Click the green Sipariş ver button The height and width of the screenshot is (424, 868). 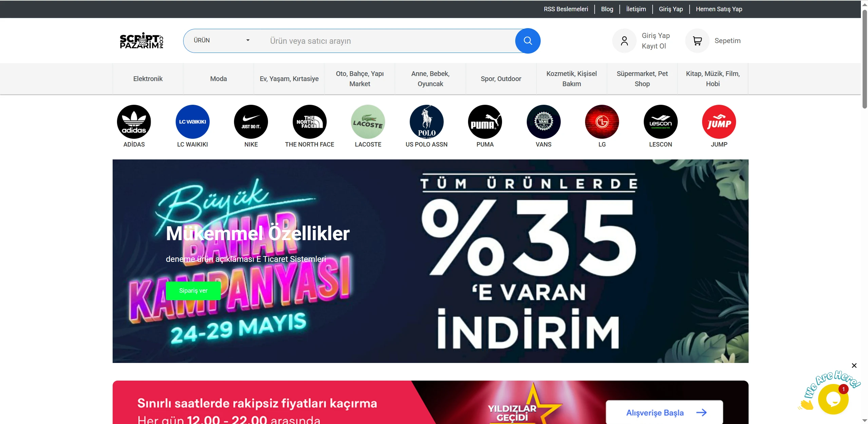(193, 291)
